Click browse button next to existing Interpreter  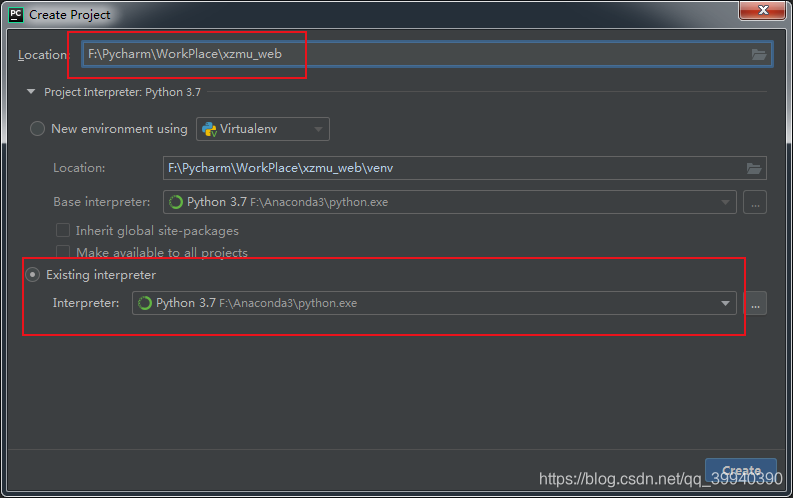point(755,303)
